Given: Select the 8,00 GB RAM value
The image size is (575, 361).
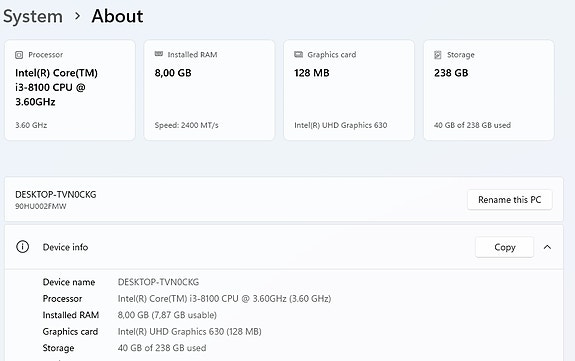Looking at the screenshot, I should (173, 73).
